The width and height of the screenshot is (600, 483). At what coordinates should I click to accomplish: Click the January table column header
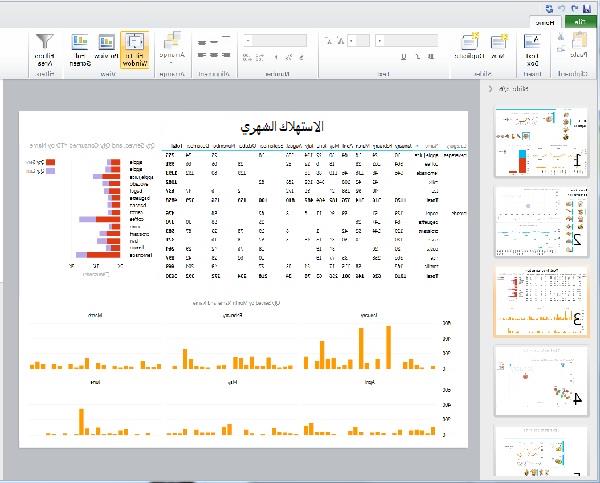click(x=403, y=146)
